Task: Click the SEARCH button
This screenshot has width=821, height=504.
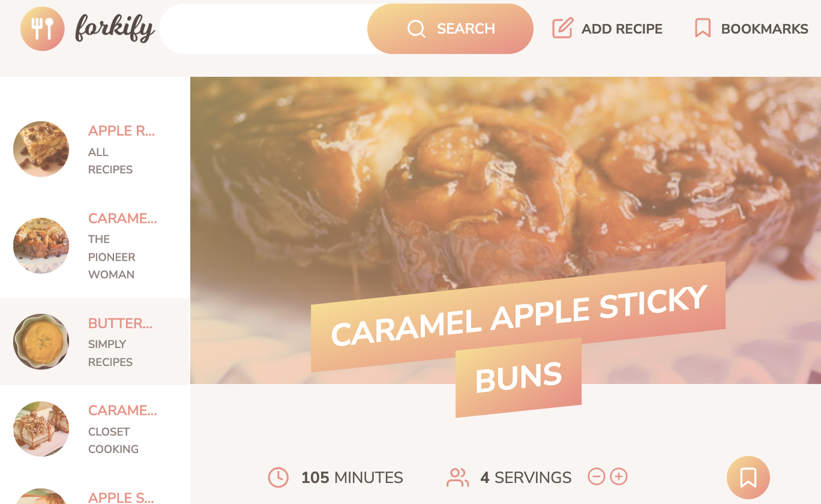Action: point(450,29)
